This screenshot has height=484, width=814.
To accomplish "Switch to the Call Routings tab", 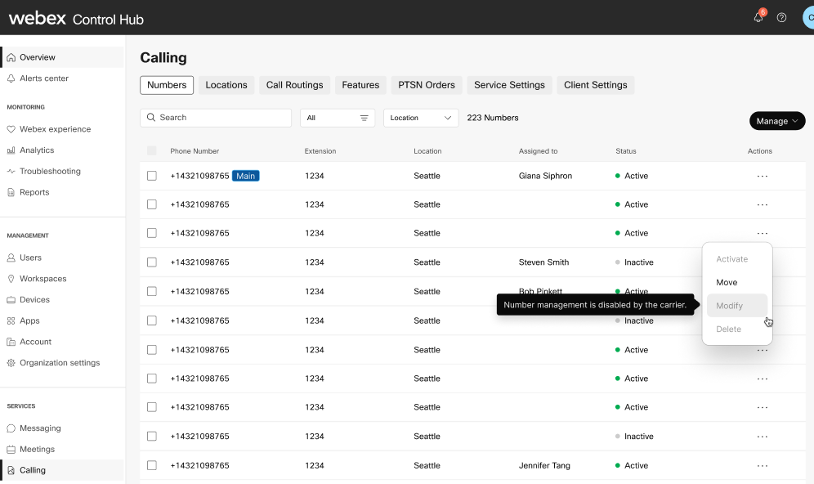I will tap(294, 85).
